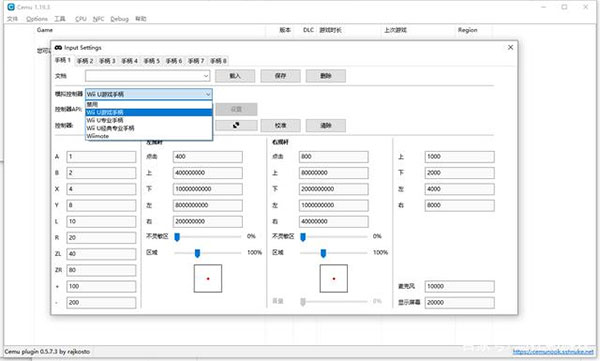Click the ZL mapping field
Image resolution: width=600 pixels, height=361 pixels.
101,254
